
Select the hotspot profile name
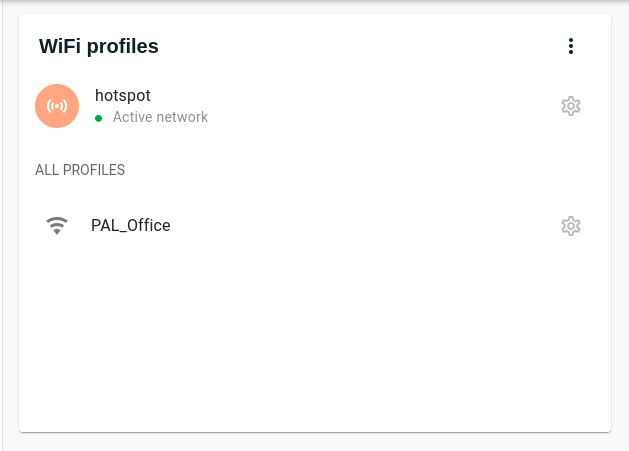[x=122, y=96]
